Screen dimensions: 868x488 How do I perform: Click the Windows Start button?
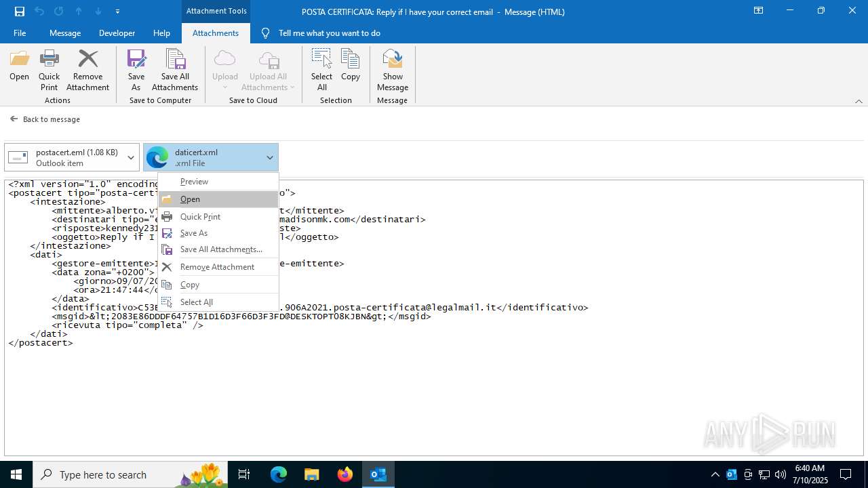pyautogui.click(x=16, y=474)
